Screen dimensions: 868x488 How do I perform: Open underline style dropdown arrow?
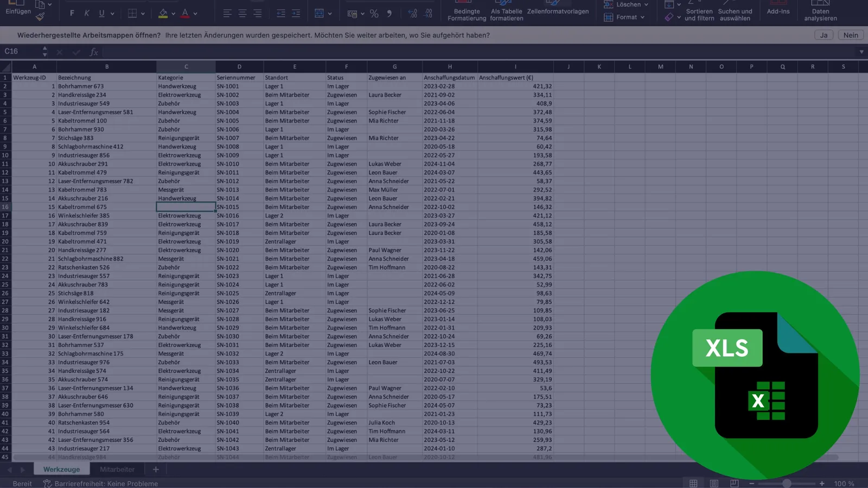tap(112, 14)
